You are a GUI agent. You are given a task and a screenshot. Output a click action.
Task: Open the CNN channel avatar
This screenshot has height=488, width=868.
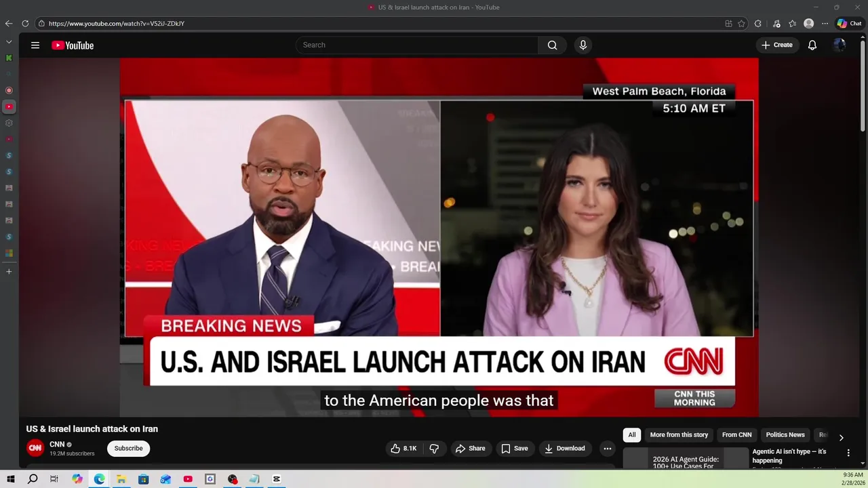pyautogui.click(x=35, y=448)
